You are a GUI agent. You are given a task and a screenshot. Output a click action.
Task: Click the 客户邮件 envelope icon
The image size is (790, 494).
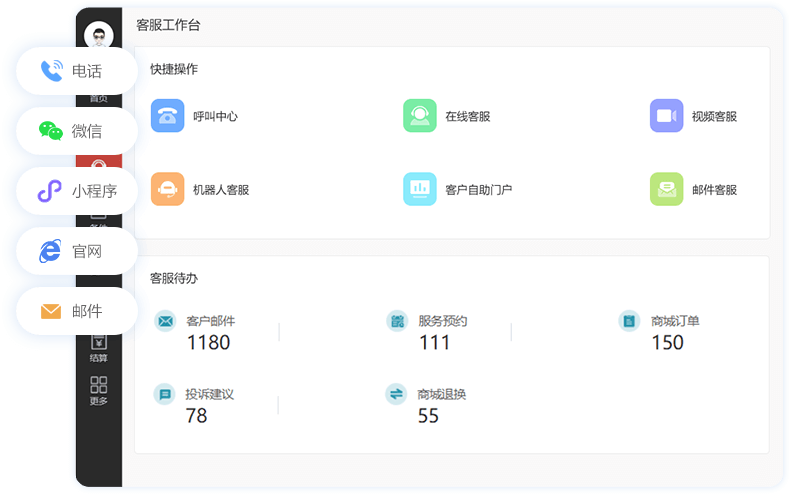(165, 321)
